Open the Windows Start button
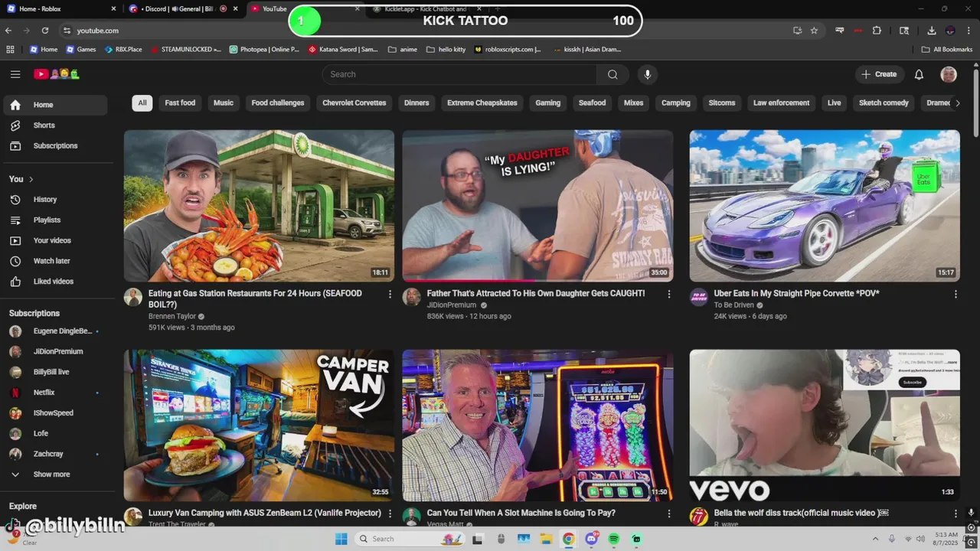The image size is (980, 551). 341,539
